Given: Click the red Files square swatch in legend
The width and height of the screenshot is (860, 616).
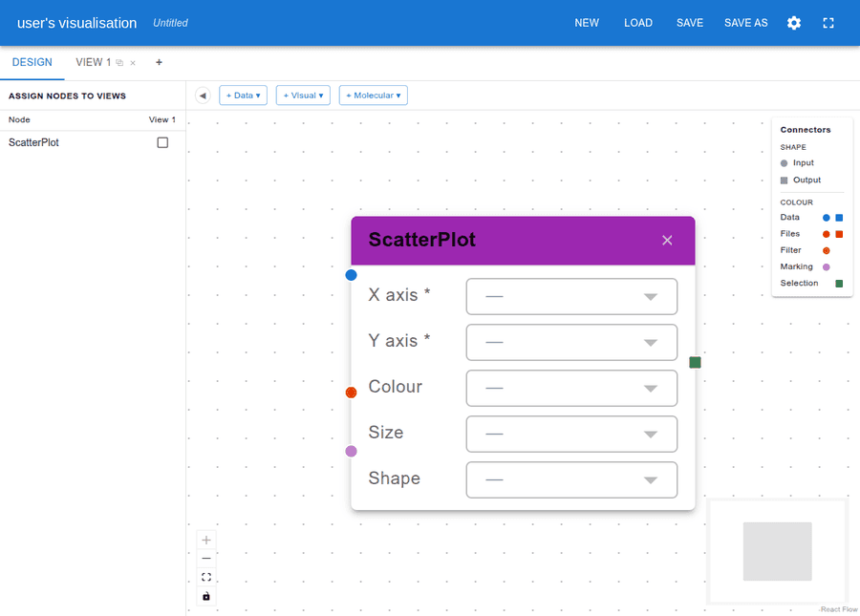Looking at the screenshot, I should 839,234.
